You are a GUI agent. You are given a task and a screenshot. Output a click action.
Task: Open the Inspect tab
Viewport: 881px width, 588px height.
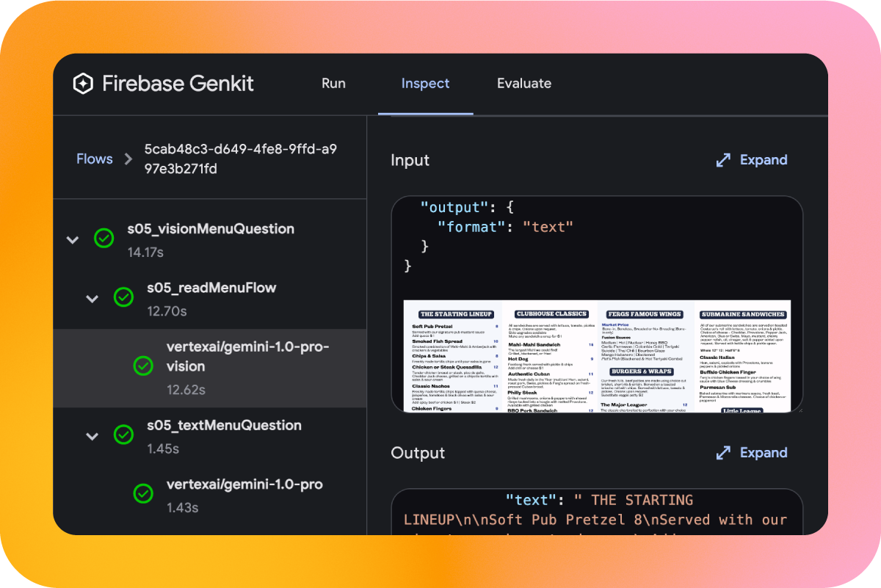point(425,84)
